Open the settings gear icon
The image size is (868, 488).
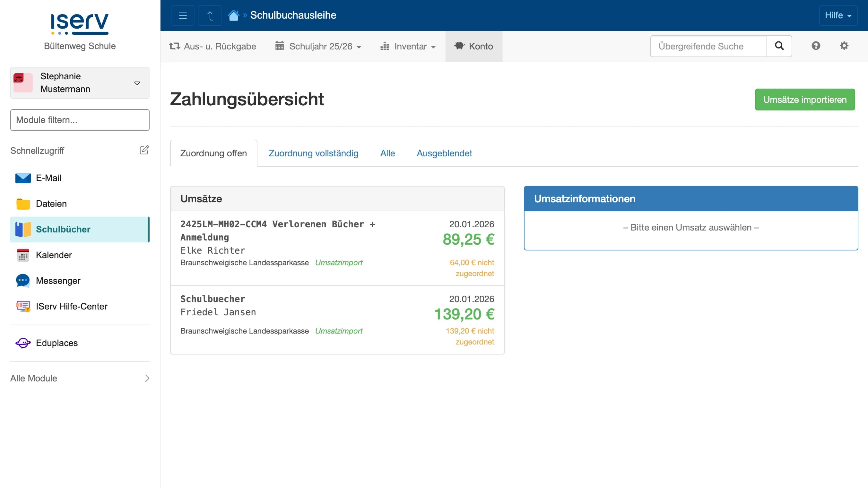[x=844, y=46]
